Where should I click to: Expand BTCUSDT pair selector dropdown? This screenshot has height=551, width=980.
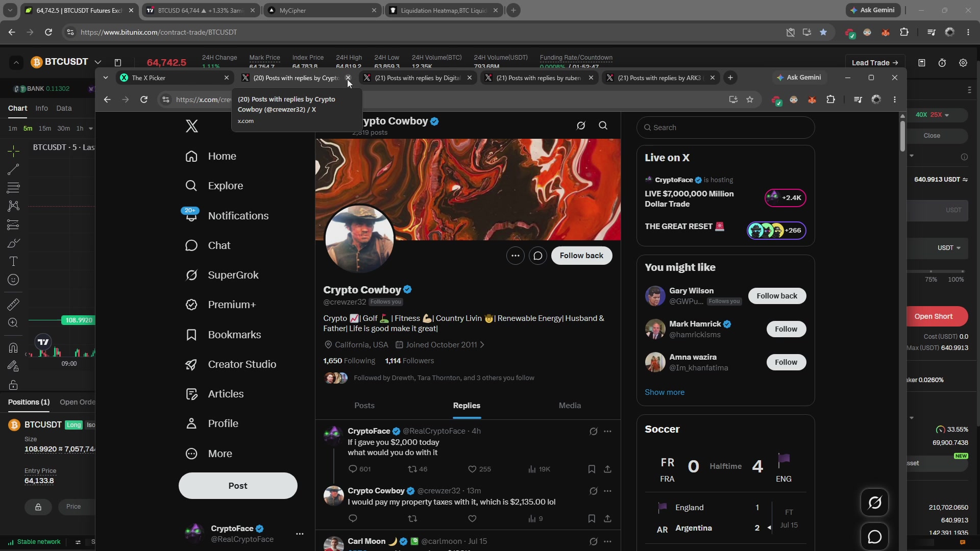tap(97, 62)
